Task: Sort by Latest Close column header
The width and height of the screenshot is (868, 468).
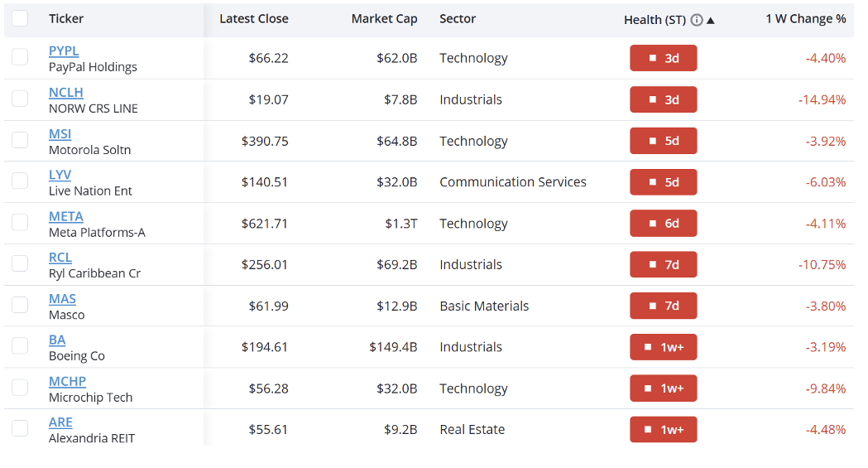Action: 253,19
